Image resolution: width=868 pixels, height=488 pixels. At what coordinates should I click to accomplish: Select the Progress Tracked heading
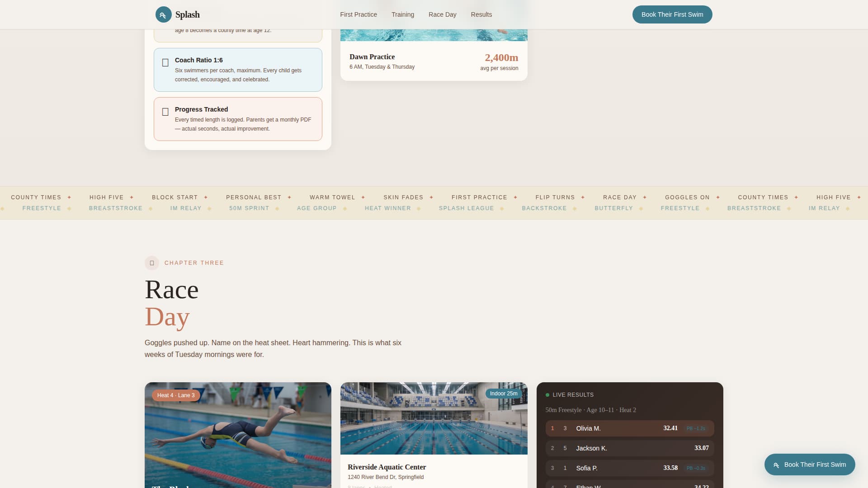(202, 109)
